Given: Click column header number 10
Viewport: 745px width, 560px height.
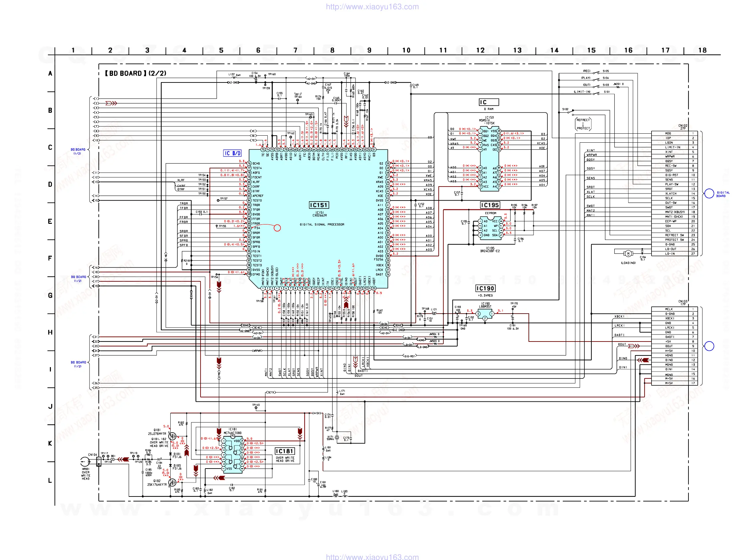Looking at the screenshot, I should tap(406, 50).
